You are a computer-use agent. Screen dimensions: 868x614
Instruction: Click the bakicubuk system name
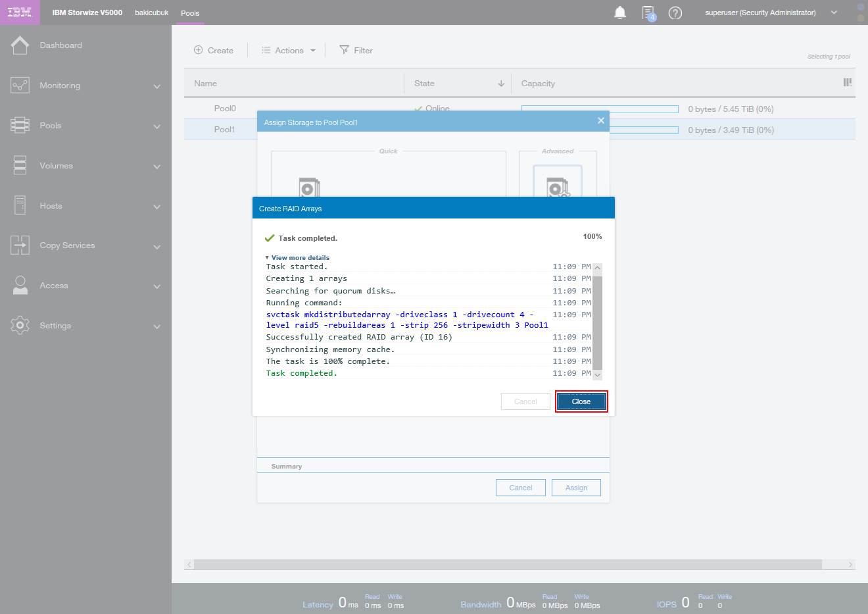(152, 13)
